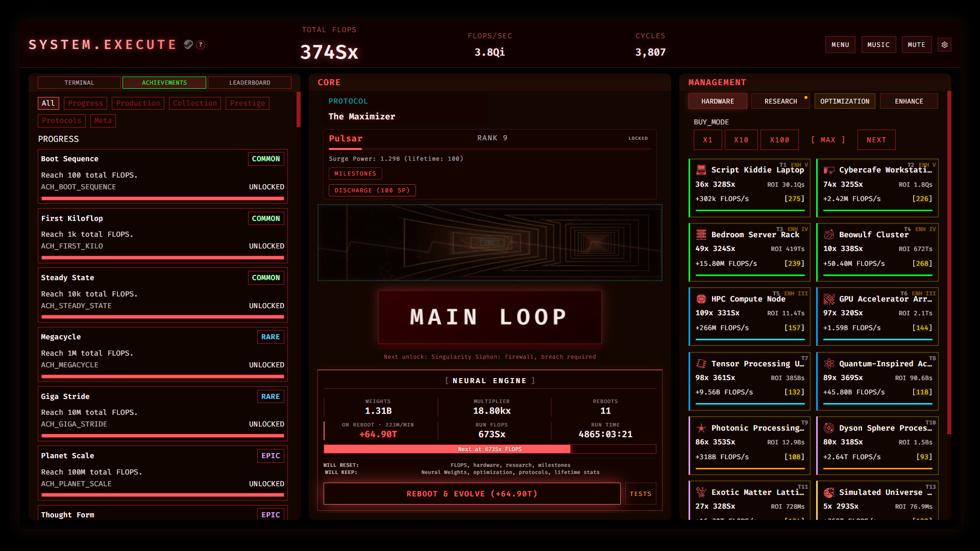Select X10 buy mode
This screenshot has width=980, height=551.
click(741, 140)
